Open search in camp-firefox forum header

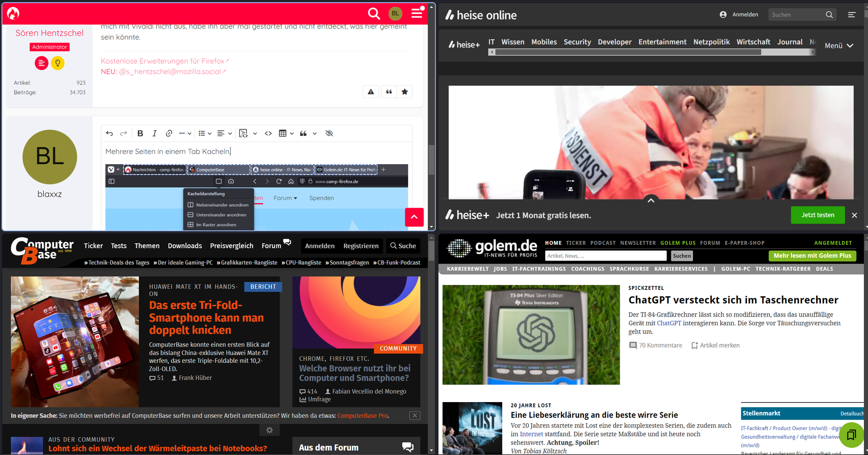click(x=374, y=14)
